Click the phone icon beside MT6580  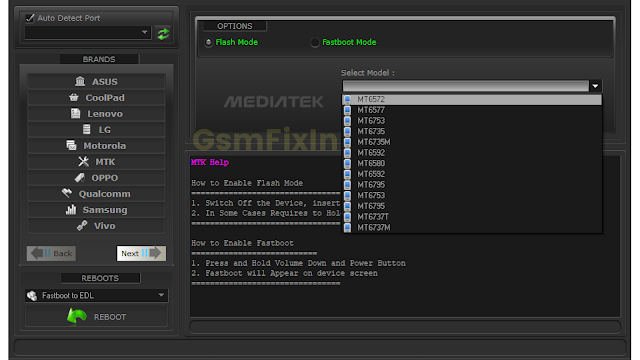347,163
